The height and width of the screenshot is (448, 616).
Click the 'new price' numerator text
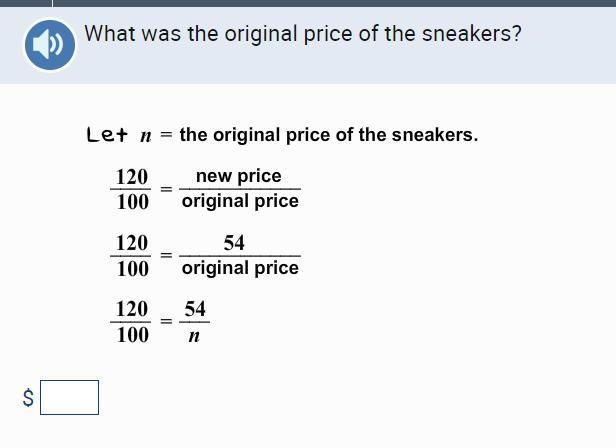(239, 176)
